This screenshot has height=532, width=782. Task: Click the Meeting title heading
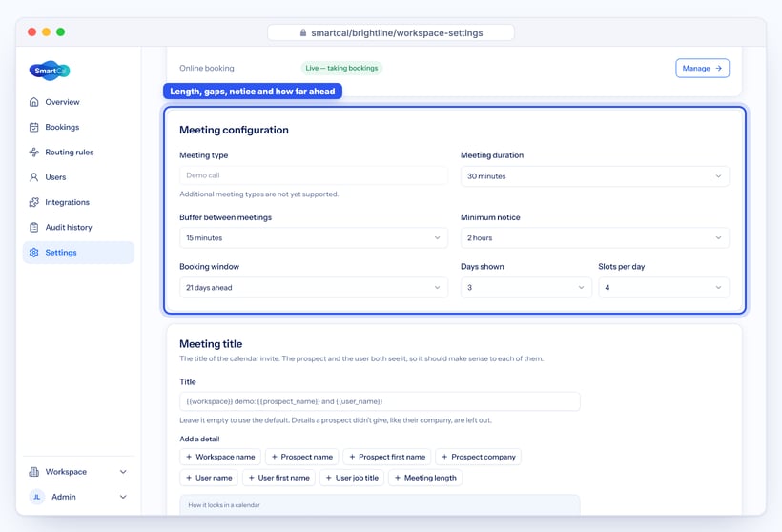[x=211, y=344]
